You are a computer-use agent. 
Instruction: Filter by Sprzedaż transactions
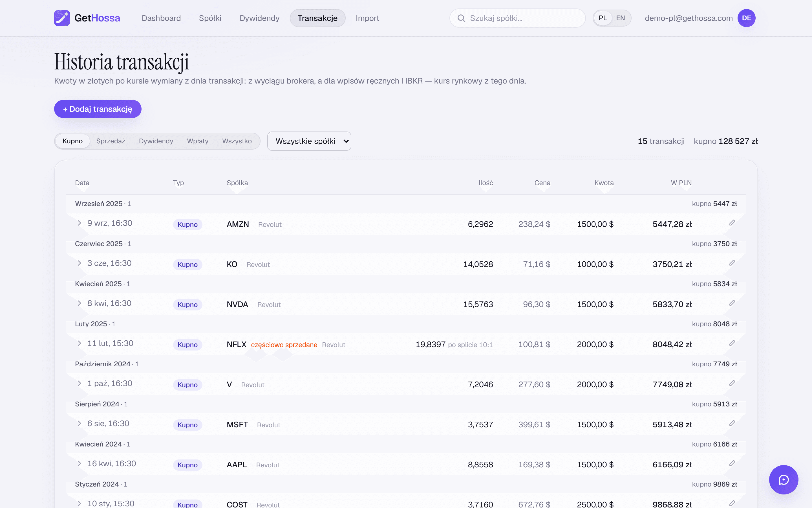(111, 141)
